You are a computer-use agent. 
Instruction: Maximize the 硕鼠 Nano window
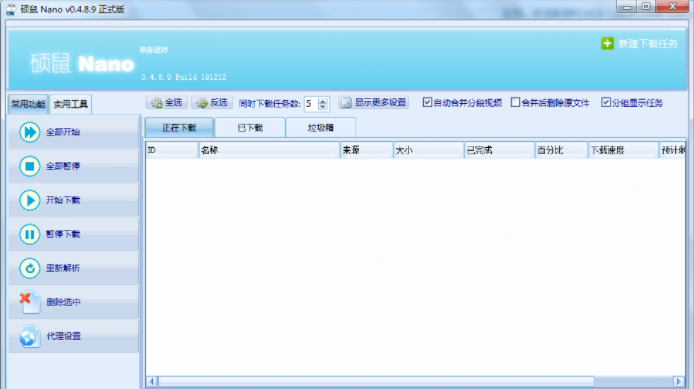point(646,6)
